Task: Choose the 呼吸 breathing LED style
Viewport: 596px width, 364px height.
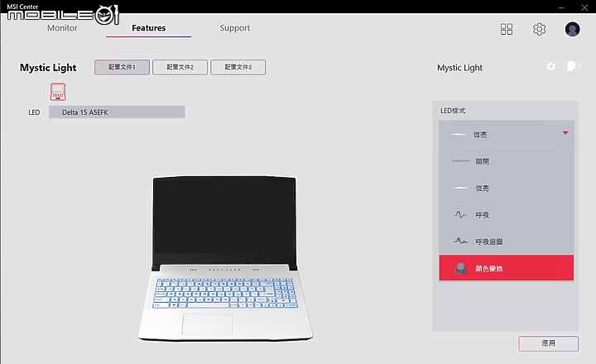Action: click(507, 214)
